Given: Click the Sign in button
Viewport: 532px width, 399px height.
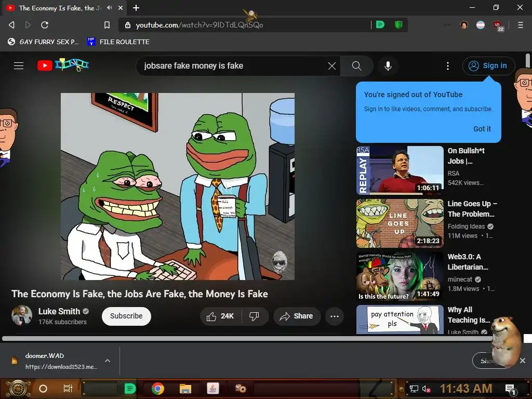Looking at the screenshot, I should pos(488,66).
